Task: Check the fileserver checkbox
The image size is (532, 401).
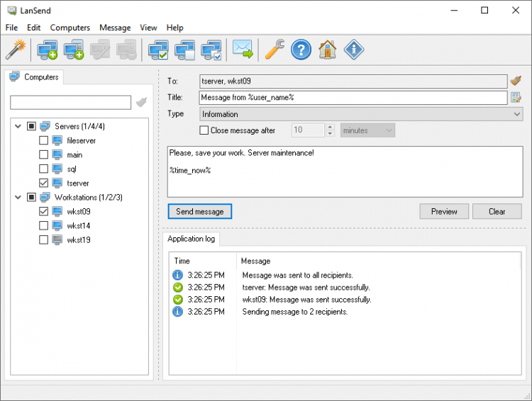Action: 43,140
